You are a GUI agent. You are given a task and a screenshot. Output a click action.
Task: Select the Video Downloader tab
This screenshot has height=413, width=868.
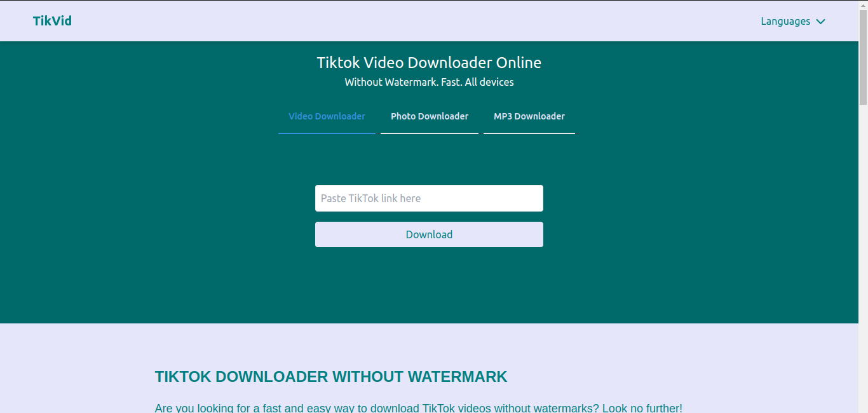pos(327,116)
